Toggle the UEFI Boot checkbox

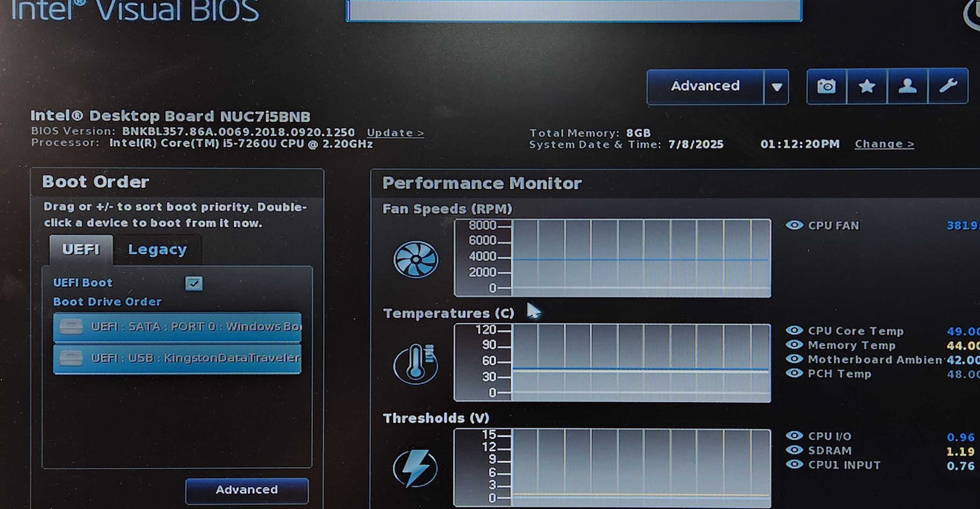tap(194, 283)
